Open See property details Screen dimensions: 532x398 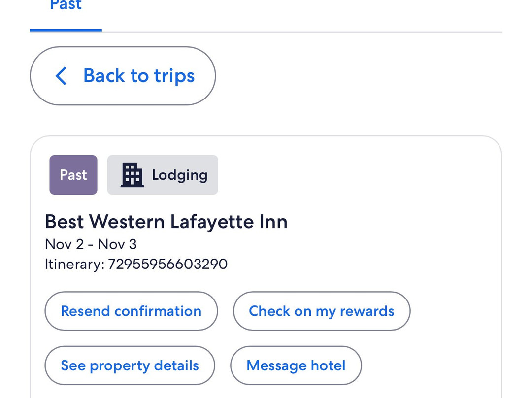pos(130,365)
